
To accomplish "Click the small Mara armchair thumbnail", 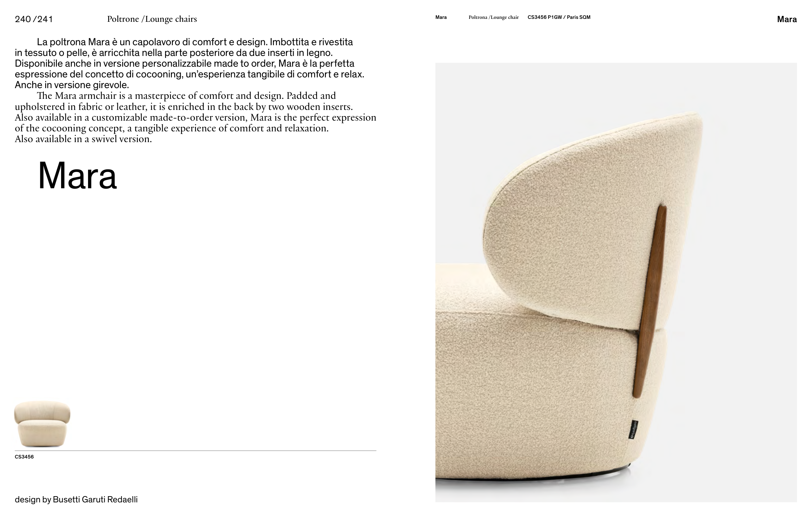I will point(42,424).
